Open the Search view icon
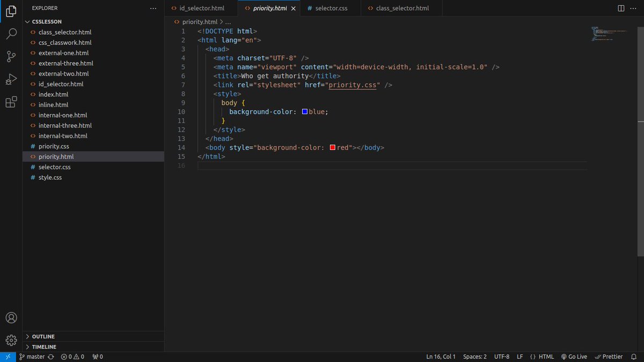 click(x=11, y=34)
